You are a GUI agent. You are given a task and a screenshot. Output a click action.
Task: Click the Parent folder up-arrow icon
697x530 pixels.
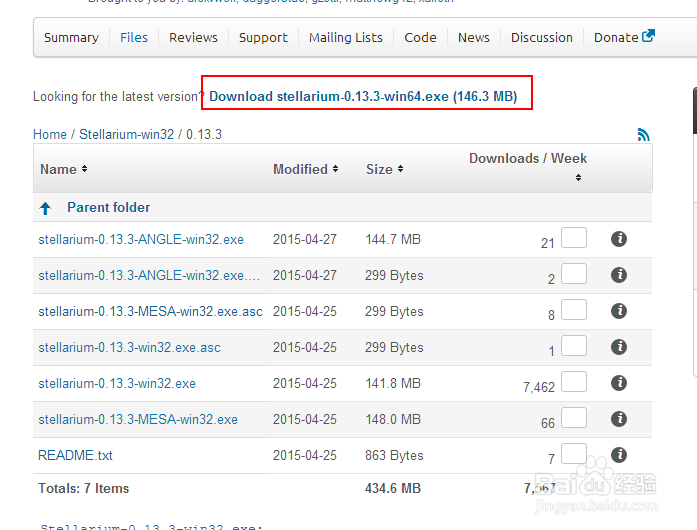click(x=45, y=208)
